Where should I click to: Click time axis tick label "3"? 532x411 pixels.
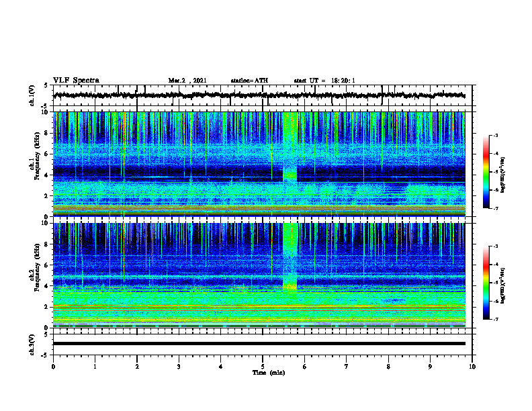pos(179,367)
